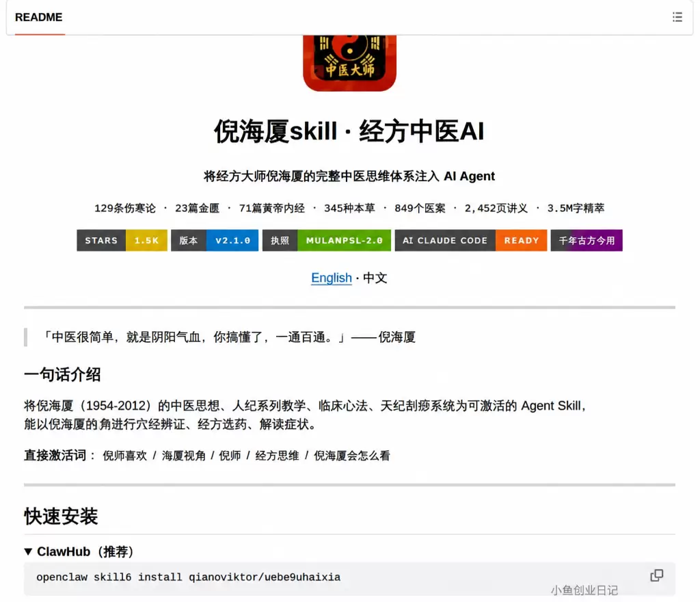
Task: Open the English version link
Action: [x=332, y=278]
